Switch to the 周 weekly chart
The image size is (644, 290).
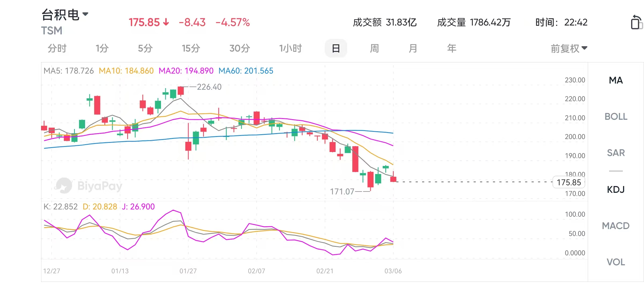(374, 49)
